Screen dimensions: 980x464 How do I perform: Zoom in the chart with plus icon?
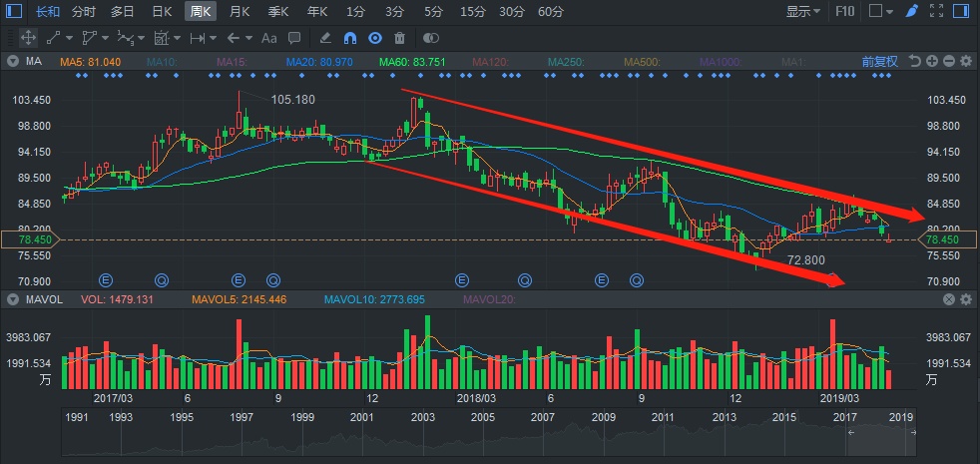tap(931, 61)
